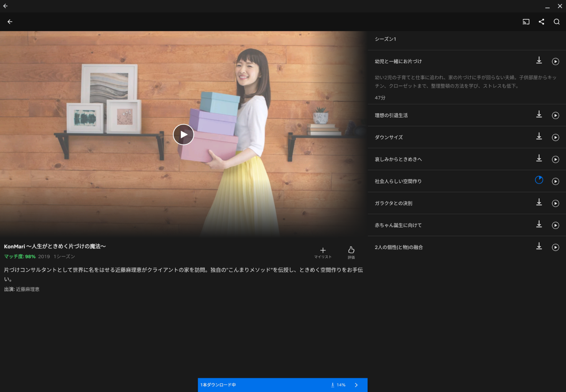The image size is (566, 392).
Task: Download the episode 哀しみからときめきへ
Action: [539, 159]
